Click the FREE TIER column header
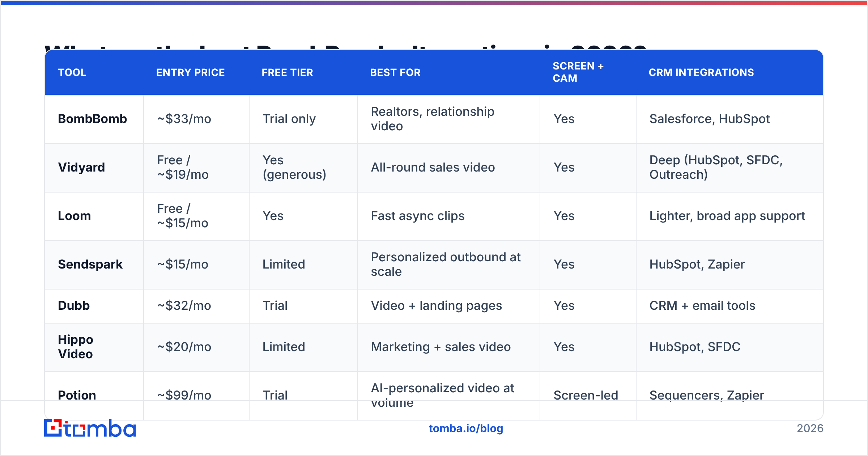 point(288,72)
